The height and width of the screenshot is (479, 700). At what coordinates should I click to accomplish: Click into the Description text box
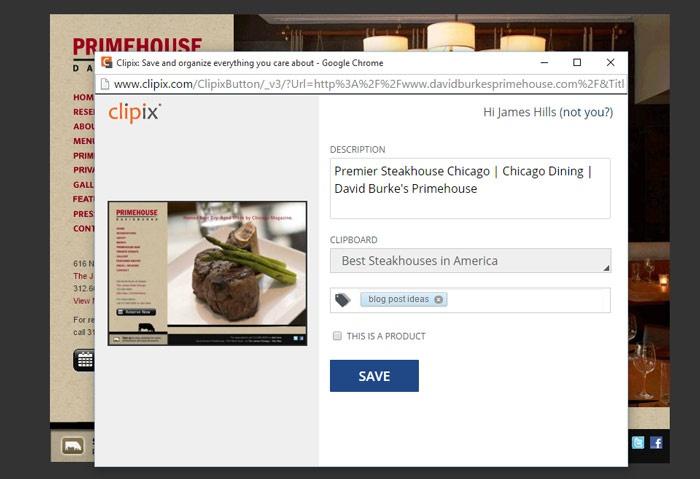470,188
